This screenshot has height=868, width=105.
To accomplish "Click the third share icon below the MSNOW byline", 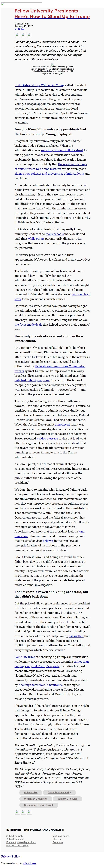I will click(x=30, y=35).
